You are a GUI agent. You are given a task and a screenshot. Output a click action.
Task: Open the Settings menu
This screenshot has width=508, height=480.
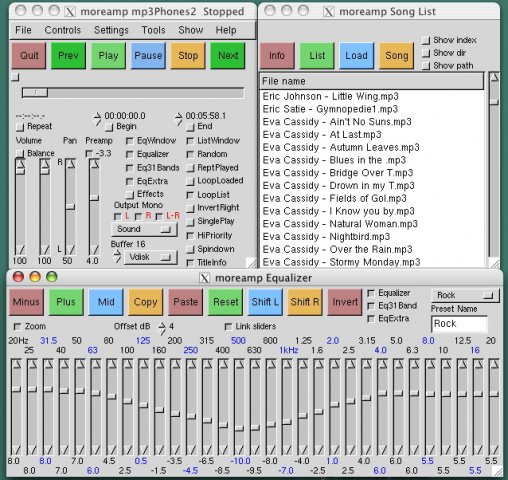coord(111,30)
